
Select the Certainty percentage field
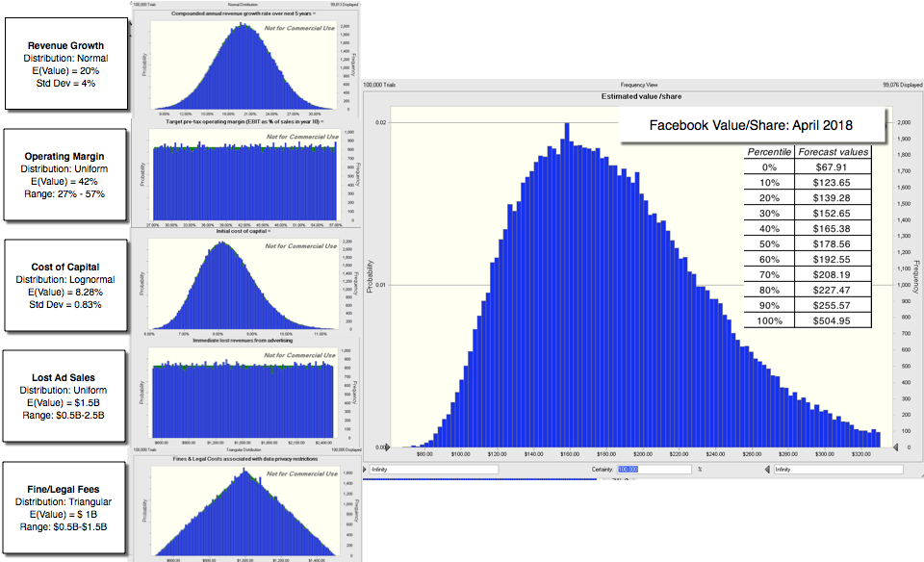(654, 470)
